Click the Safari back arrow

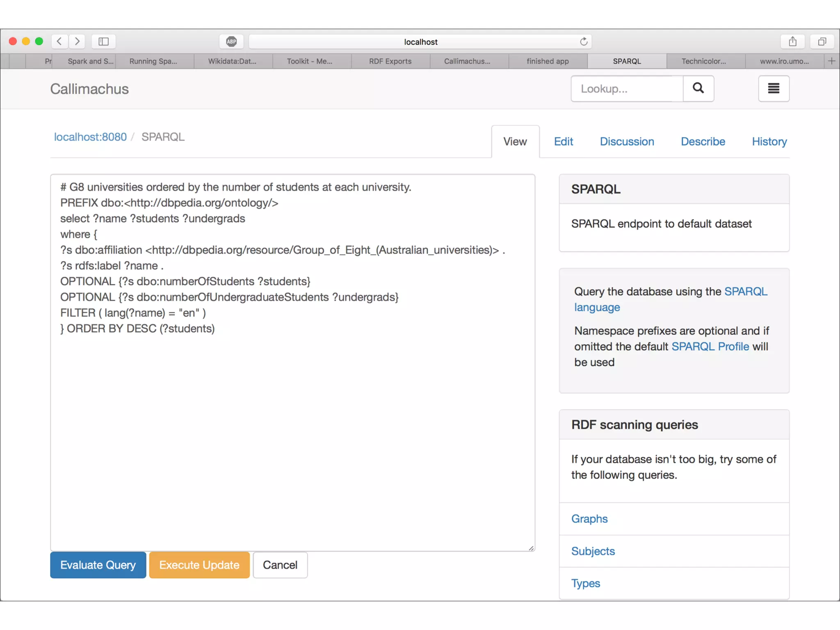(59, 41)
